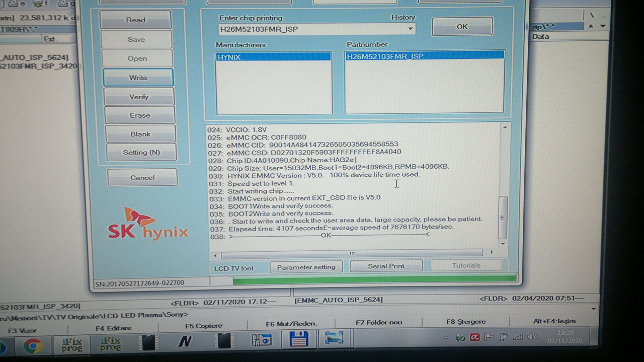
Task: Select H26M52103FMR_ISP in Partnumber list
Action: 425,56
